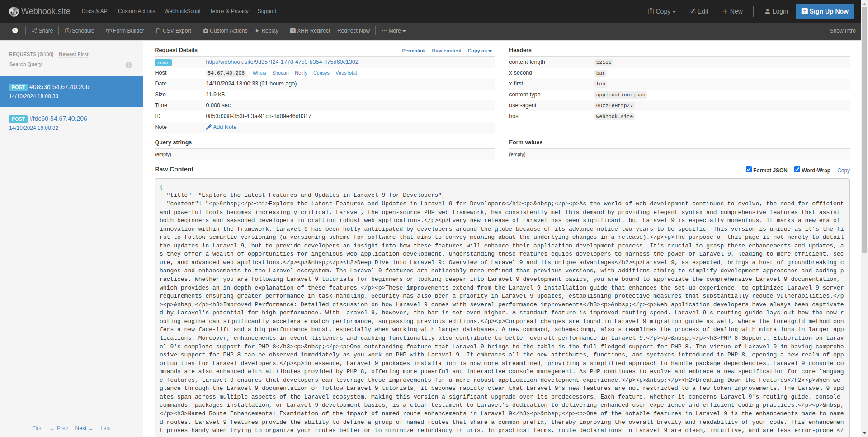The width and height of the screenshot is (868, 437).
Task: Open Form Builder
Action: point(125,31)
